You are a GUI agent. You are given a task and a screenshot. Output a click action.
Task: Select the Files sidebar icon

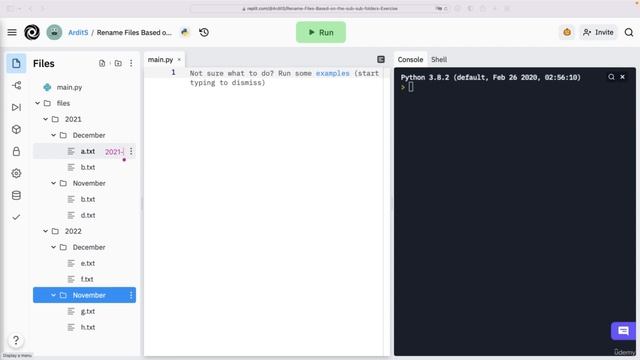[16, 63]
